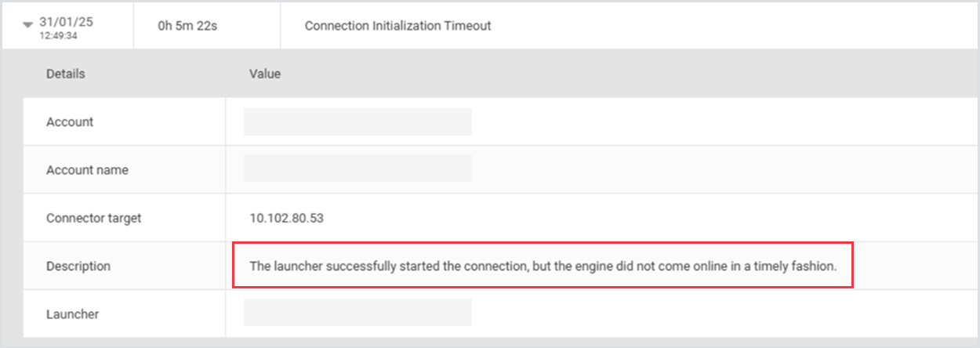Click the highlighted launcher description text

pos(543,266)
